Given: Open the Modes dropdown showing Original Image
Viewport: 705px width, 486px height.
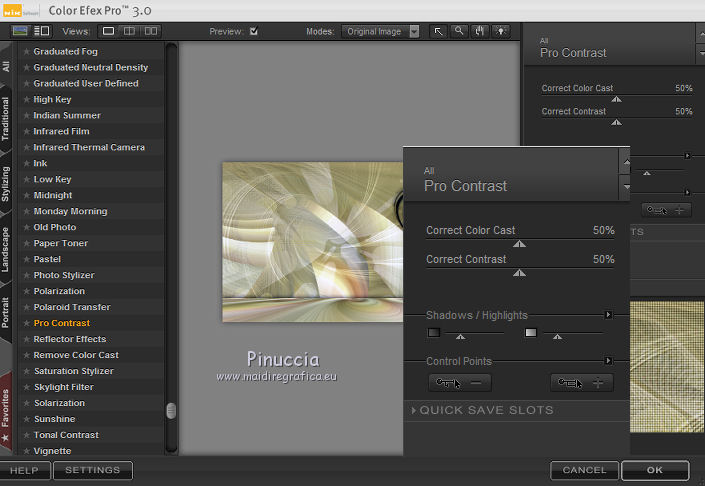Looking at the screenshot, I should pos(380,31).
